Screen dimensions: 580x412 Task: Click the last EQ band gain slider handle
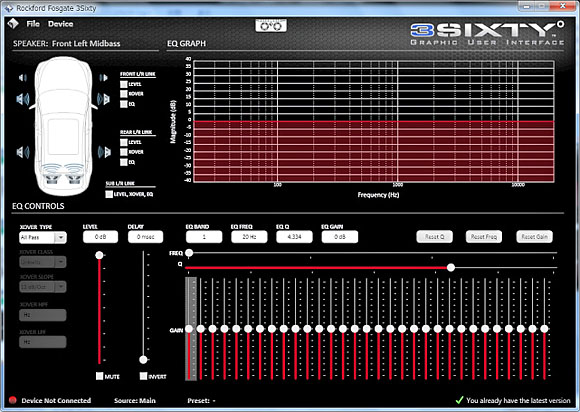click(544, 329)
